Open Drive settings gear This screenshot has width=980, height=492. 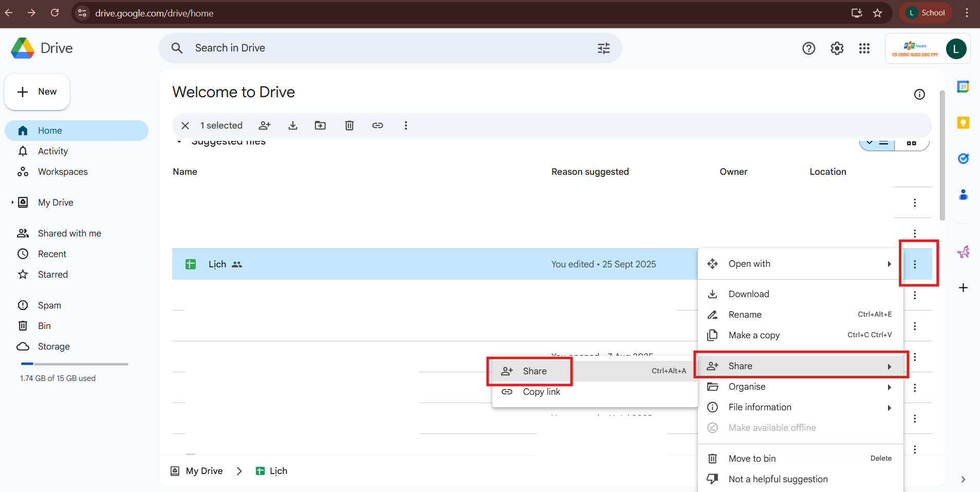pos(837,48)
